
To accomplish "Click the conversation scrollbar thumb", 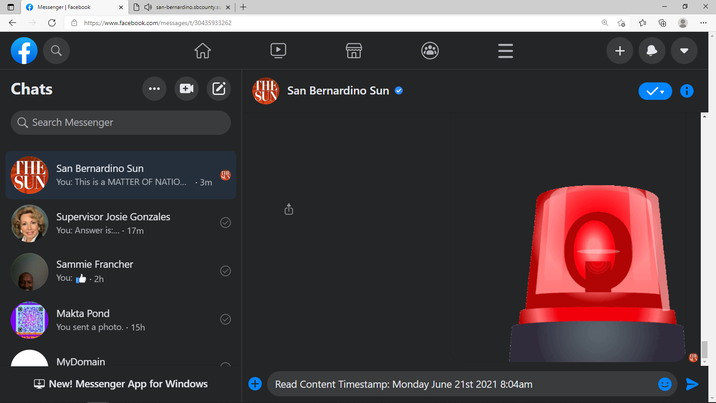I will pos(705,350).
